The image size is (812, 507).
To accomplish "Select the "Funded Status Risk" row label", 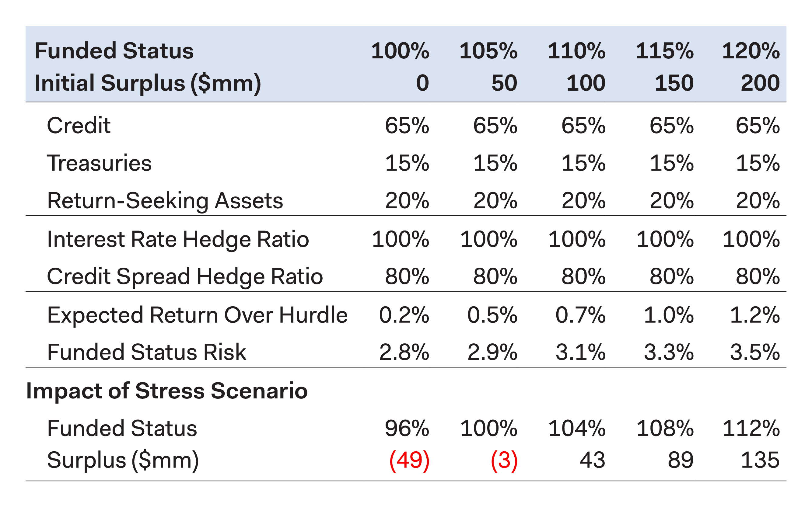I will (x=147, y=352).
